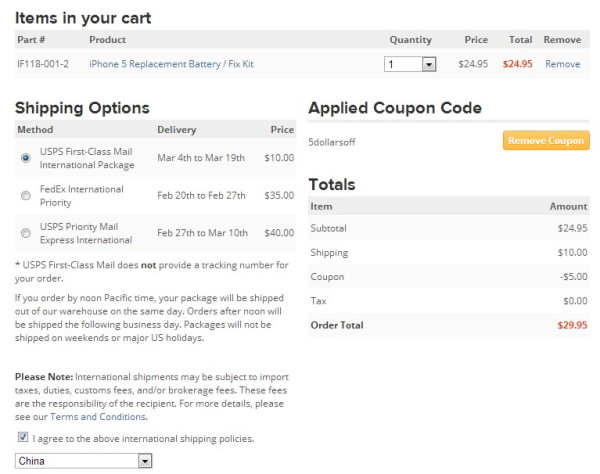
Task: Click the Shipping amount $10.00 in Totals
Action: pyautogui.click(x=572, y=252)
